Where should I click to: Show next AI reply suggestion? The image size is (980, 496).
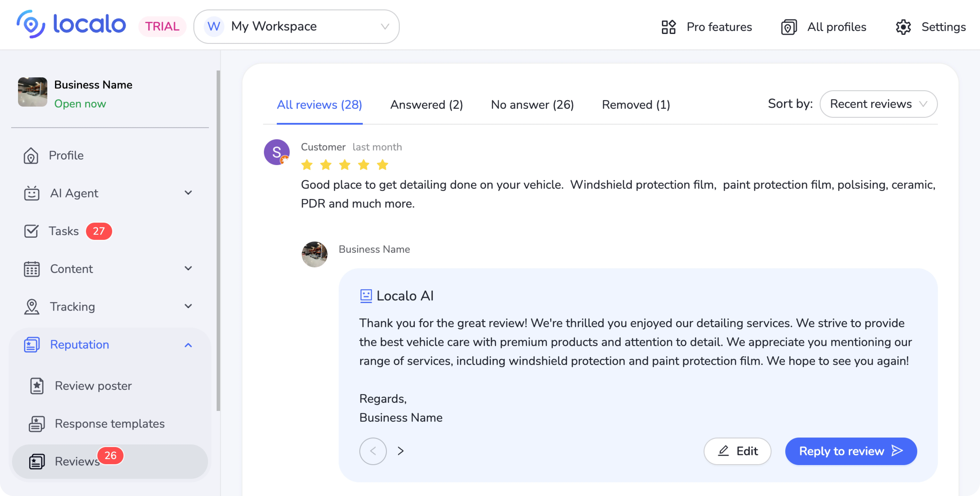(x=401, y=451)
